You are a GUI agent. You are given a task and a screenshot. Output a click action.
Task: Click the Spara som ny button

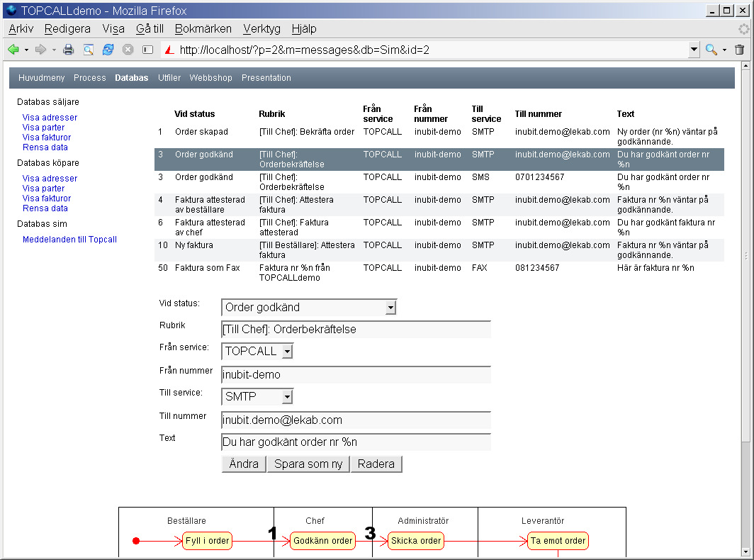click(x=308, y=464)
